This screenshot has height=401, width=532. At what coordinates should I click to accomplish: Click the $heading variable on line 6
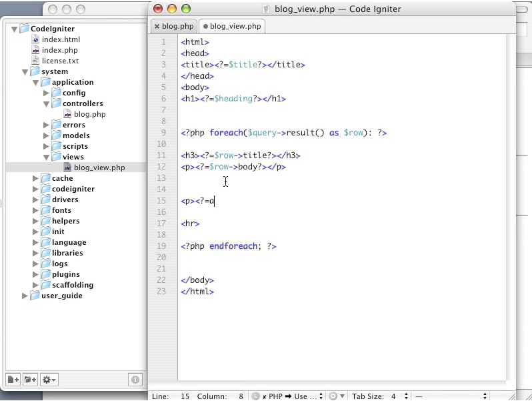233,99
